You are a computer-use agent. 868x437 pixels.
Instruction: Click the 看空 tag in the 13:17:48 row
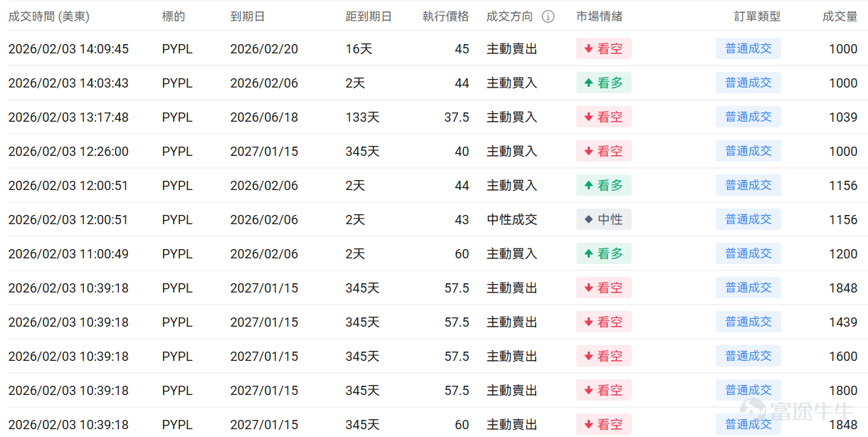pos(604,117)
